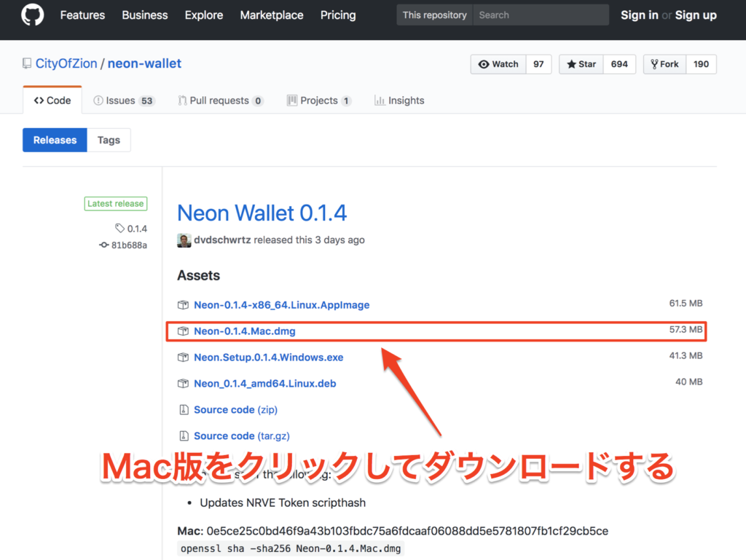
Task: Click the commit icon beside 81b688a
Action: [x=103, y=245]
